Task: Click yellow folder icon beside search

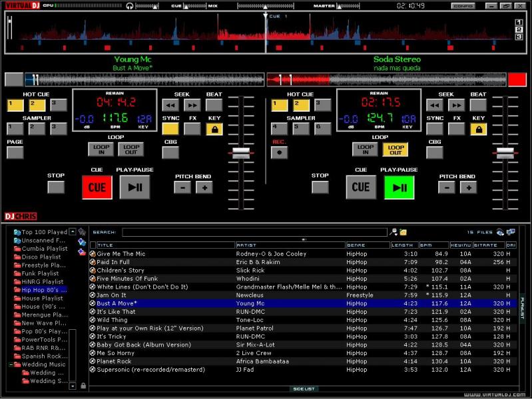Action: (x=403, y=232)
